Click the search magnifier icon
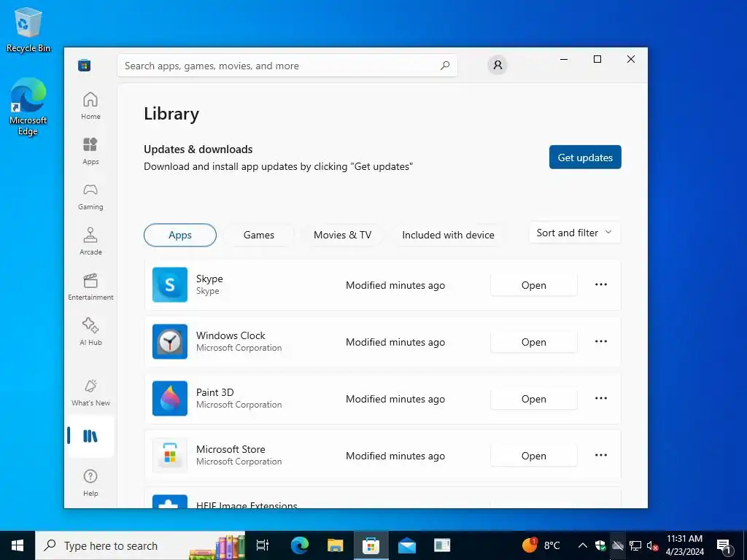 click(x=445, y=66)
